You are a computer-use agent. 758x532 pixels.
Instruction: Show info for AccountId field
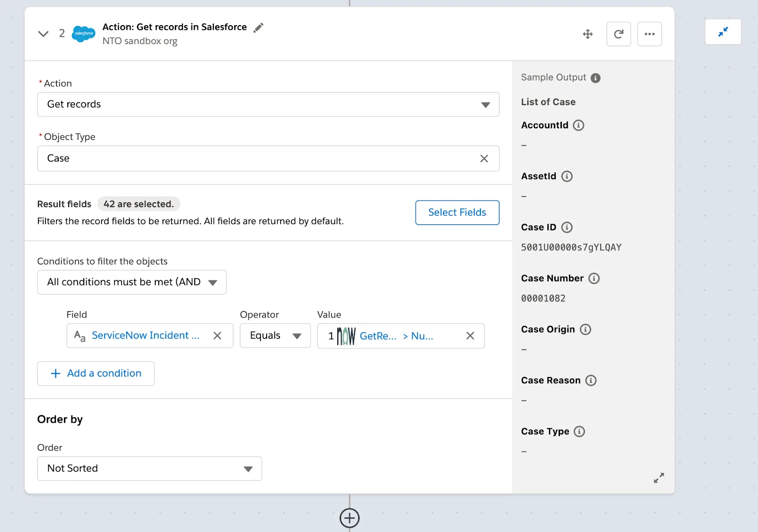(x=578, y=126)
